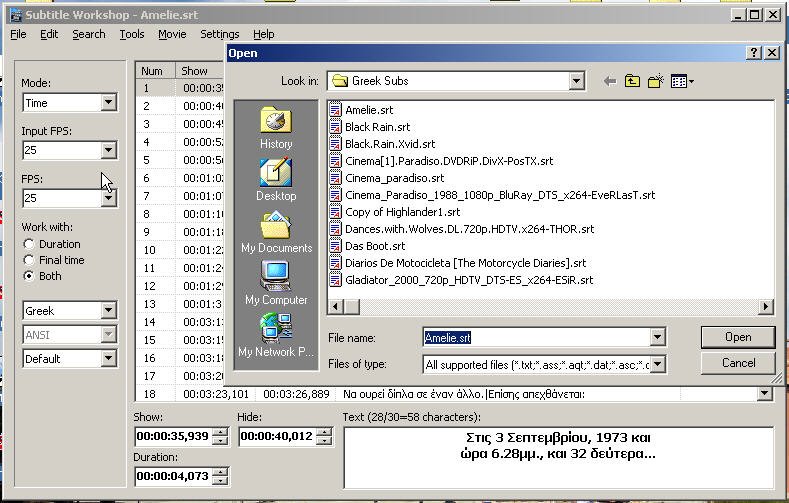The image size is (789, 503).
Task: Click the History icon in places bar
Action: tap(276, 127)
